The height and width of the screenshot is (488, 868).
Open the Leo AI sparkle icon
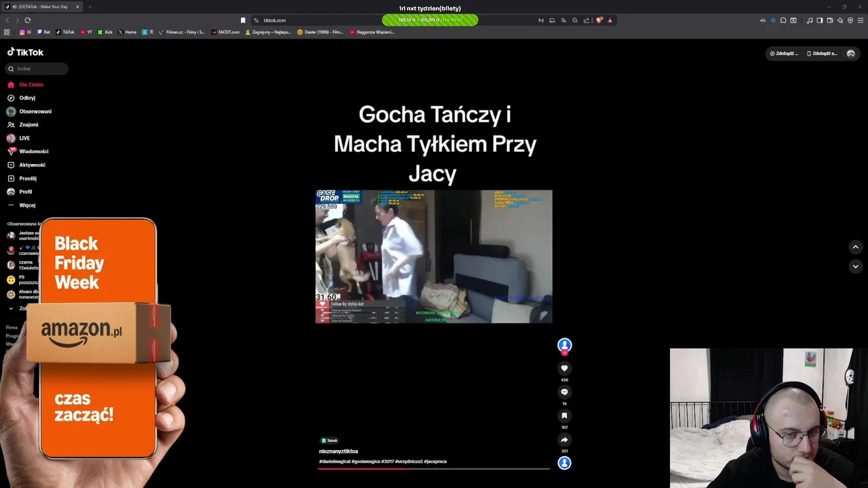tap(840, 20)
